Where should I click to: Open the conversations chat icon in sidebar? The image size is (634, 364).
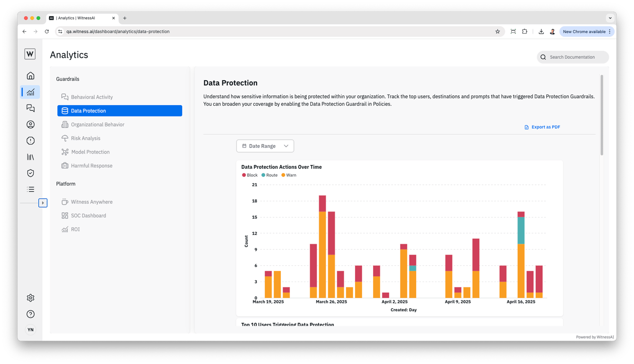coord(30,109)
